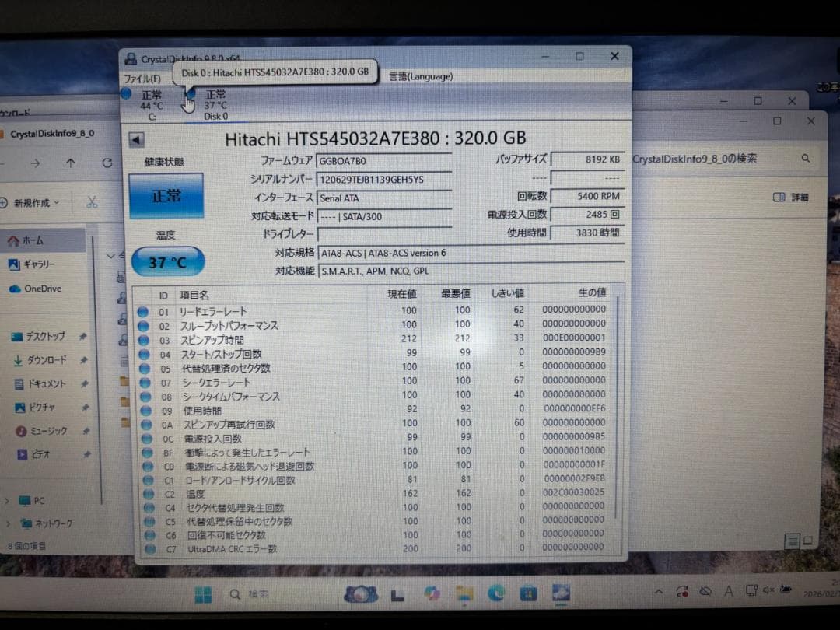840x630 pixels.
Task: Open the 言語(Language) menu
Action: point(421,76)
